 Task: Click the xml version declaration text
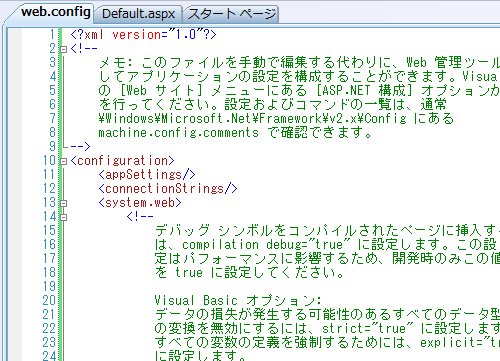tap(144, 35)
